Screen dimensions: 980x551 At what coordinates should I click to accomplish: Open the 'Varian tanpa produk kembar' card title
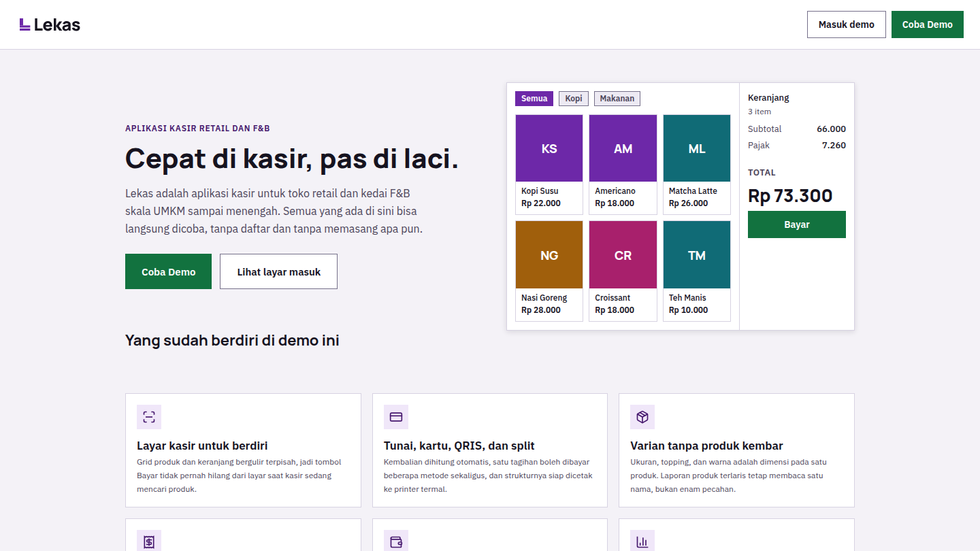tap(707, 446)
